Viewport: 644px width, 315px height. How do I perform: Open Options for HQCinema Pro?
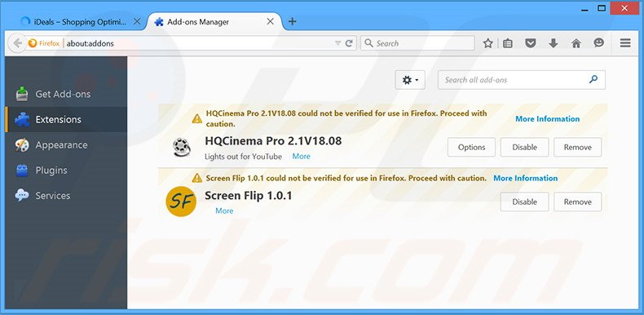pos(471,147)
